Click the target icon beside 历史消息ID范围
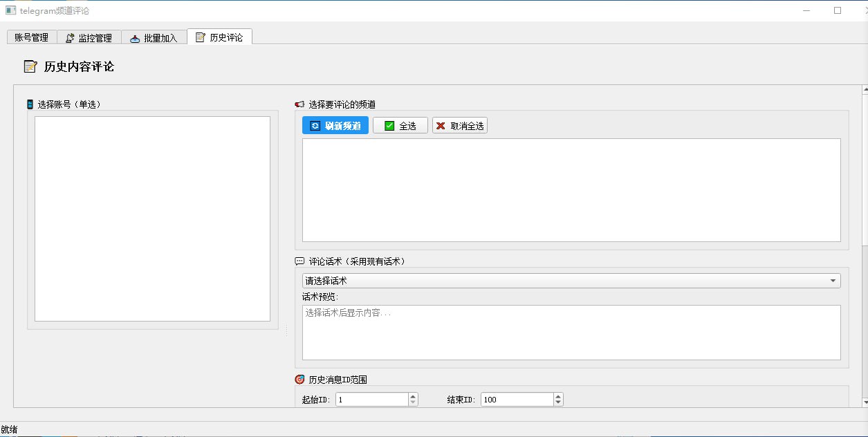This screenshot has height=437, width=868. pos(299,380)
